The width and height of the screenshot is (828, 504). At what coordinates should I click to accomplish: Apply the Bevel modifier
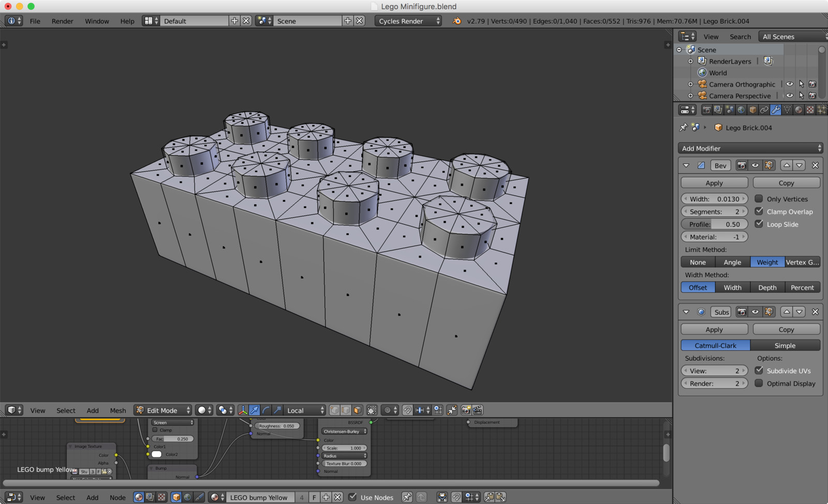[714, 183]
